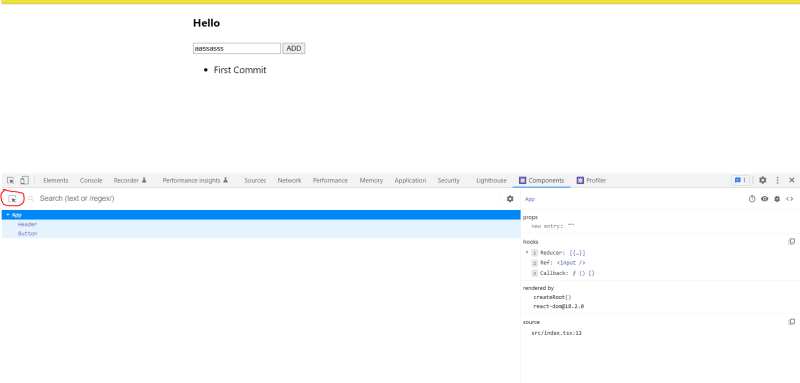Open DevTools settings gear icon
Image resolution: width=800 pixels, height=383 pixels.
point(762,181)
